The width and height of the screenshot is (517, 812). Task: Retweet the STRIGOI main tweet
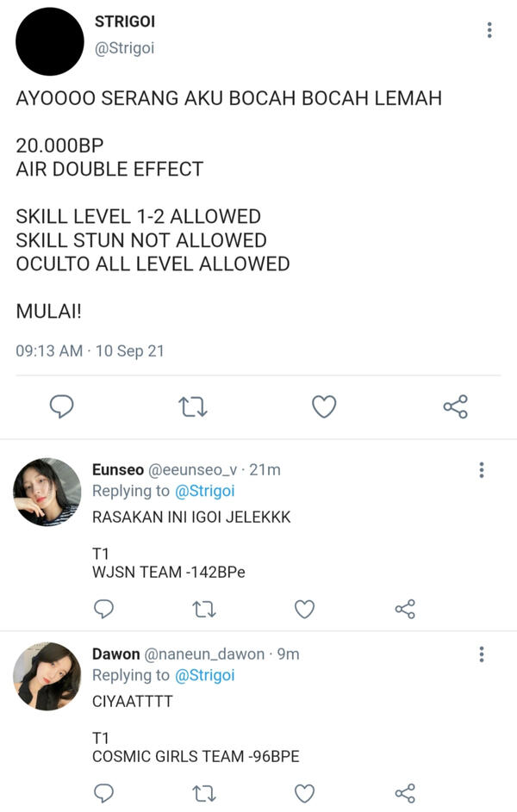[193, 406]
